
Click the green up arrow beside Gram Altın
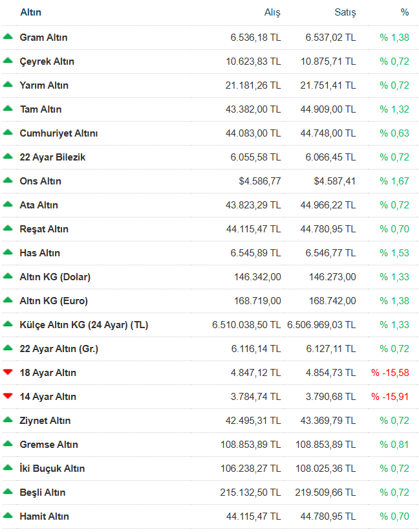point(8,37)
